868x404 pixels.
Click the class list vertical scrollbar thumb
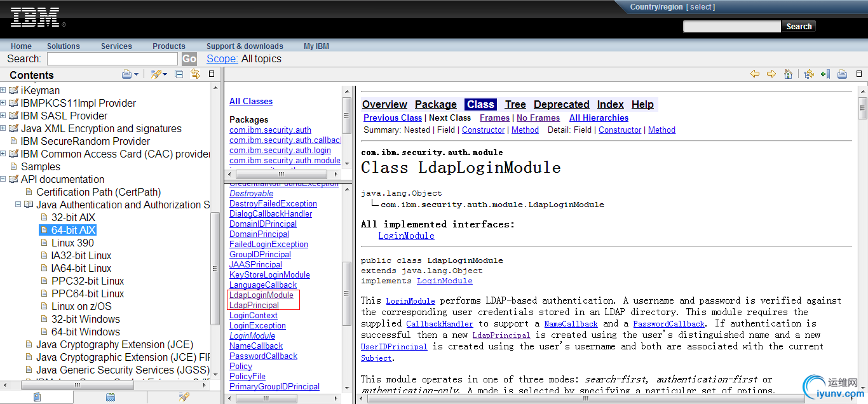346,292
